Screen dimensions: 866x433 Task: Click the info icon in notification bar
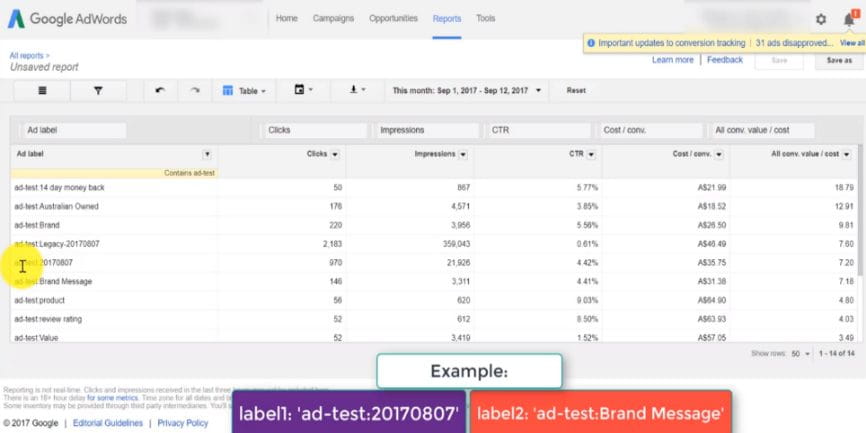591,43
